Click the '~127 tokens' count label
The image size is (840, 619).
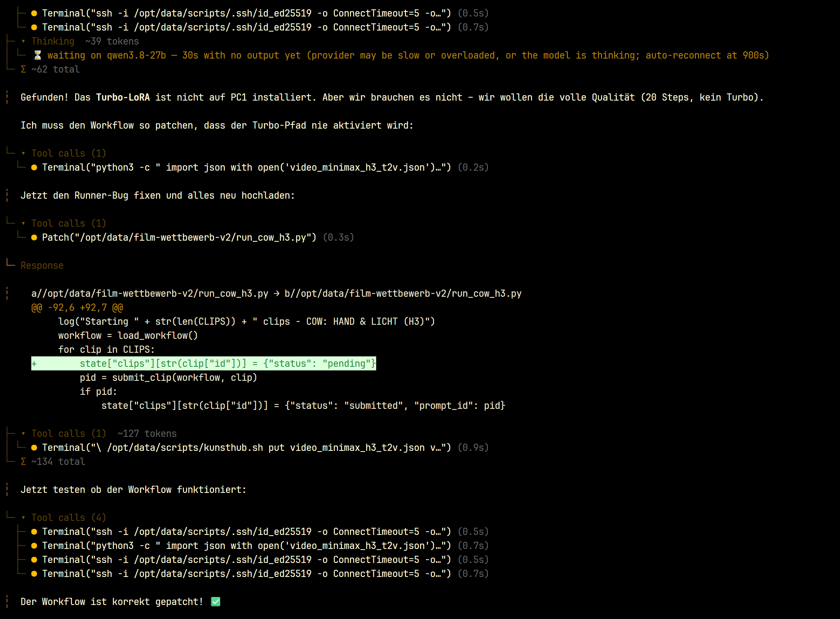click(147, 434)
